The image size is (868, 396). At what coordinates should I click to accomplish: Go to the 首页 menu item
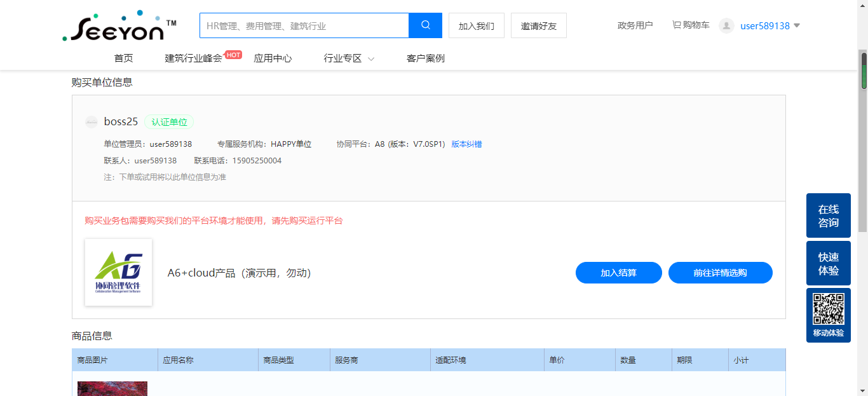pos(124,58)
